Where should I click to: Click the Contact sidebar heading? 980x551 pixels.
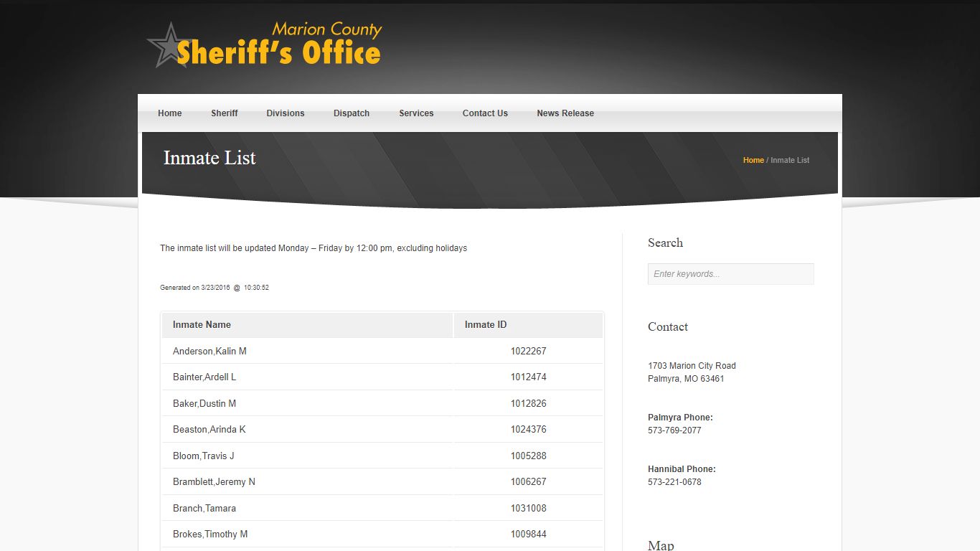click(668, 326)
